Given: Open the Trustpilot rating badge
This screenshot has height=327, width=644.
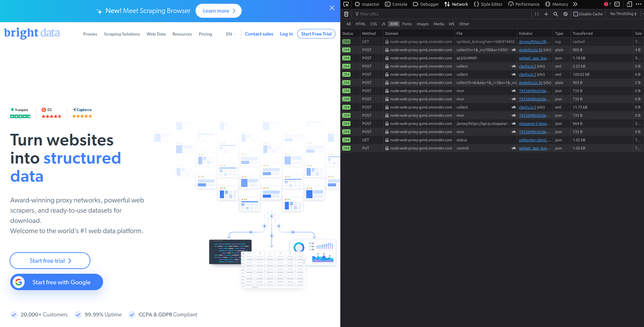Looking at the screenshot, I should pyautogui.click(x=20, y=113).
